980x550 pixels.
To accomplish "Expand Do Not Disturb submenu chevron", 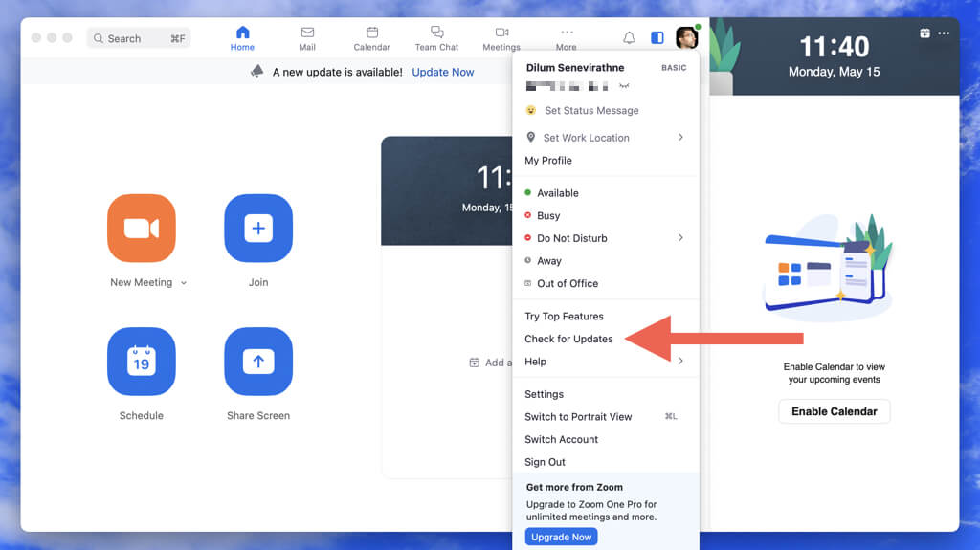I will tap(680, 237).
